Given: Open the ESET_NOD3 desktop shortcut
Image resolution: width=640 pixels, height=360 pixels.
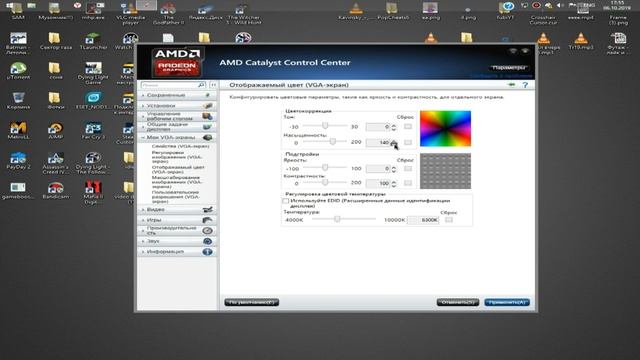Looking at the screenshot, I should [x=93, y=101].
